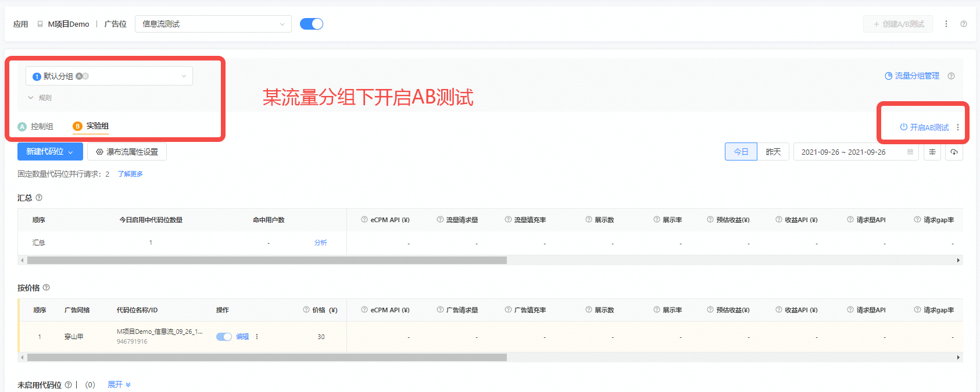Open the top header three-dot menu
The image size is (980, 392).
click(x=946, y=24)
